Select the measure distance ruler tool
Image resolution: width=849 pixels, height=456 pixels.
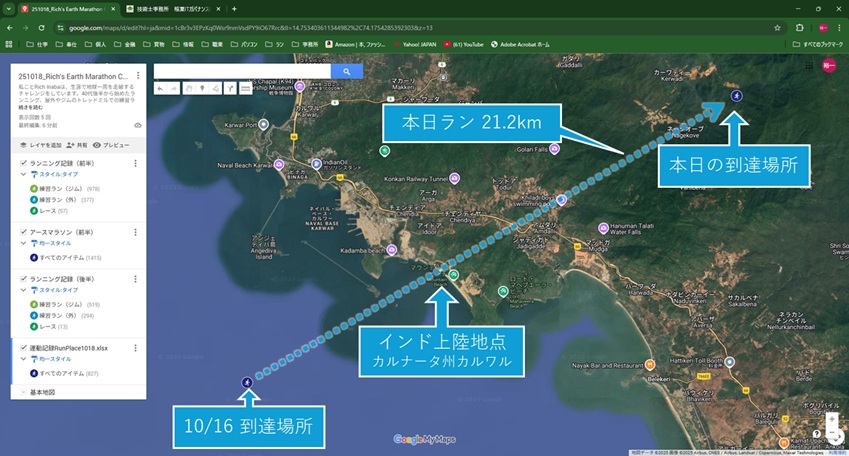pyautogui.click(x=245, y=88)
